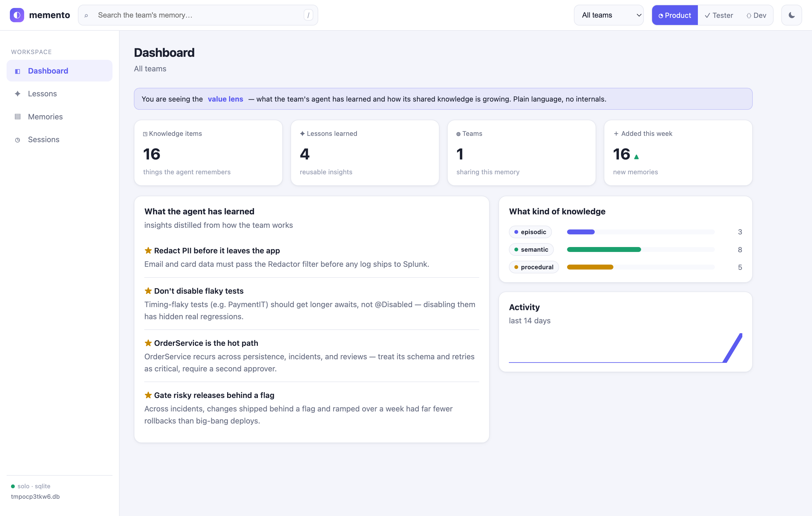Focus the team's memory search field
Image resolution: width=812 pixels, height=516 pixels.
coord(198,15)
